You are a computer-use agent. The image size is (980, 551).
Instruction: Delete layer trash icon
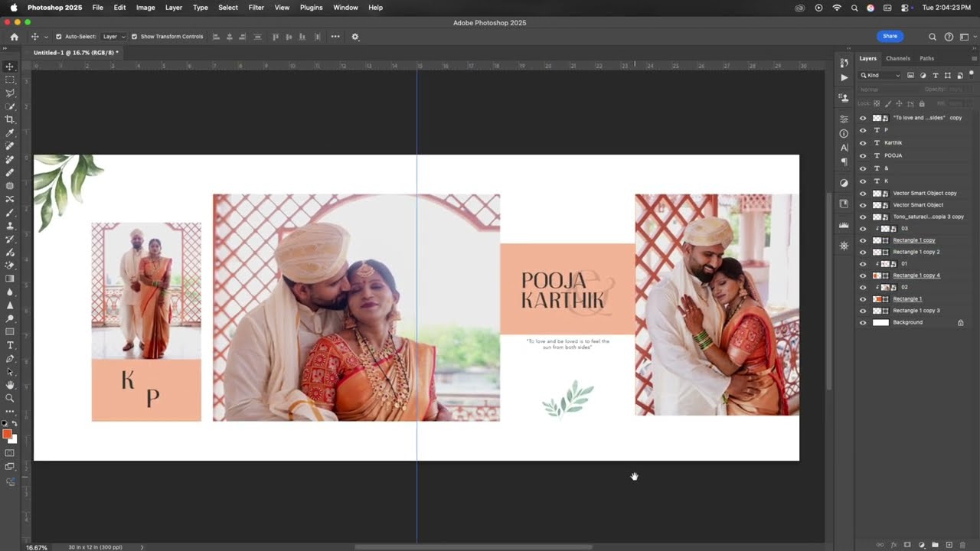(x=962, y=545)
